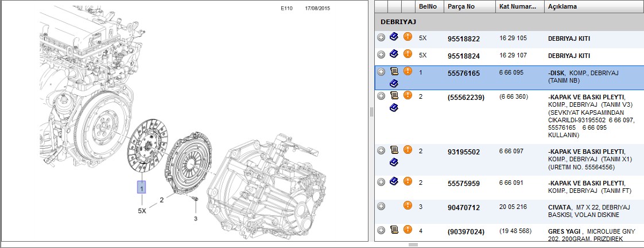Click the orange warning icon for 55576165
This screenshot has width=644, height=248.
point(408,71)
